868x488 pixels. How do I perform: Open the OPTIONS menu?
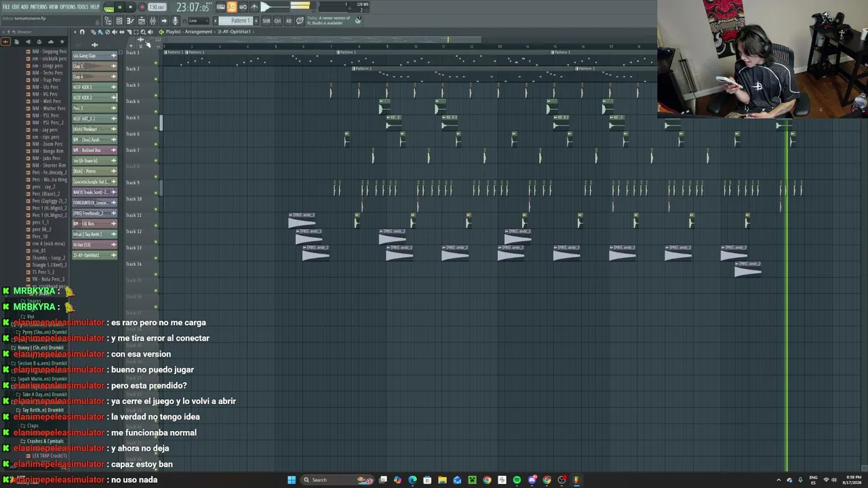pyautogui.click(x=68, y=7)
